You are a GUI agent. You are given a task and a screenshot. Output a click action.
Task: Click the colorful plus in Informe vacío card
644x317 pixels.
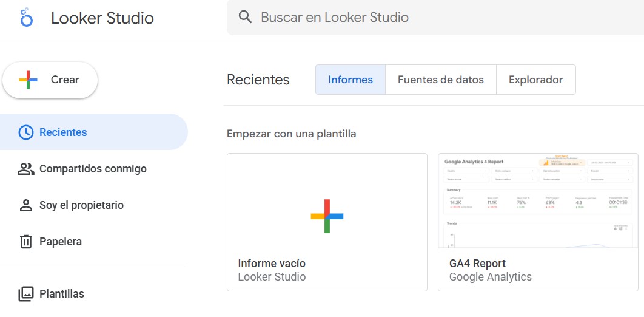327,216
